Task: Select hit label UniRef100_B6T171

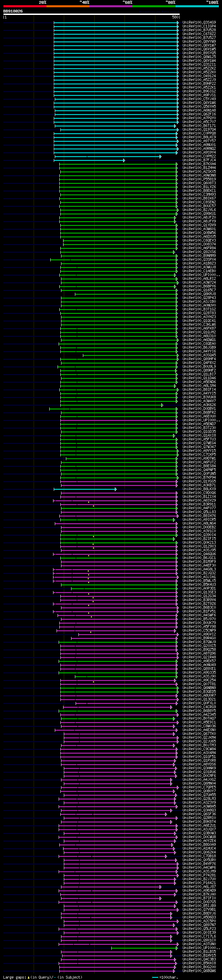Action: point(199,125)
